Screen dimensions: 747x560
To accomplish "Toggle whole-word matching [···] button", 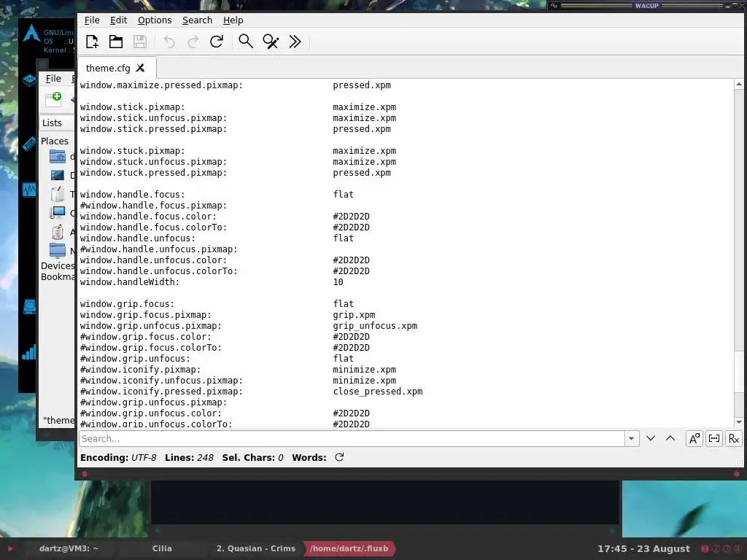I will point(714,438).
